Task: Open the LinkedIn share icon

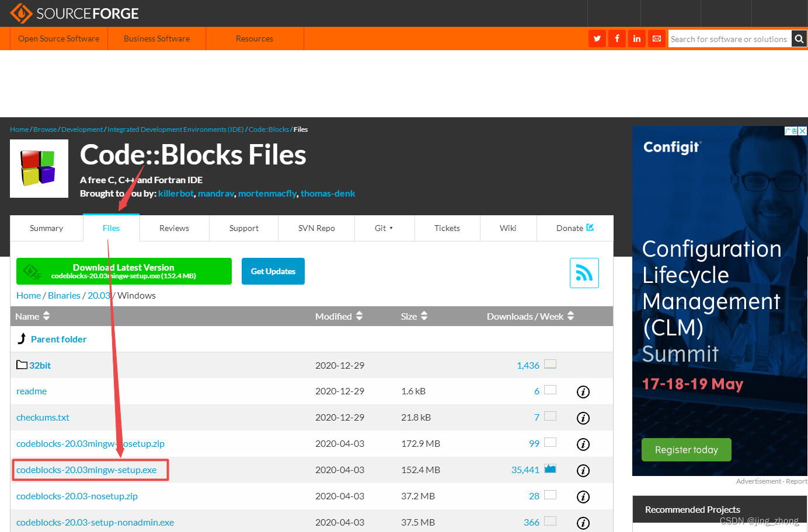Action: coord(637,38)
